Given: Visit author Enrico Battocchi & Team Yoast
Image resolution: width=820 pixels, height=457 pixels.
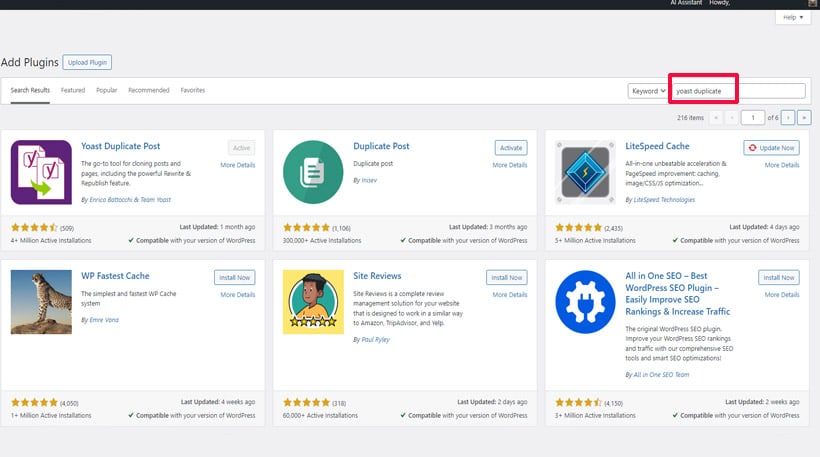Looking at the screenshot, I should pos(130,200).
